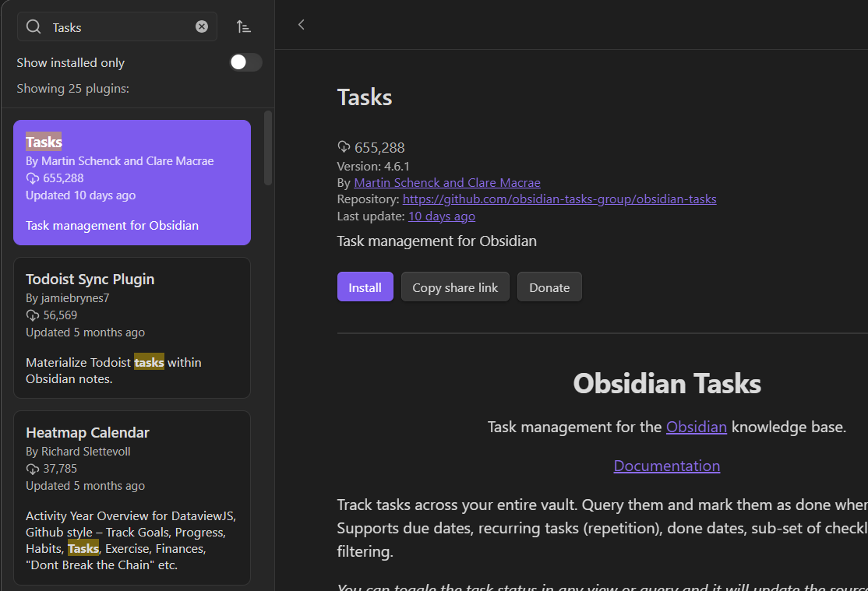Viewport: 868px width, 591px height.
Task: Click 'Materialize Todoist tasks within' description
Action: pyautogui.click(x=114, y=362)
